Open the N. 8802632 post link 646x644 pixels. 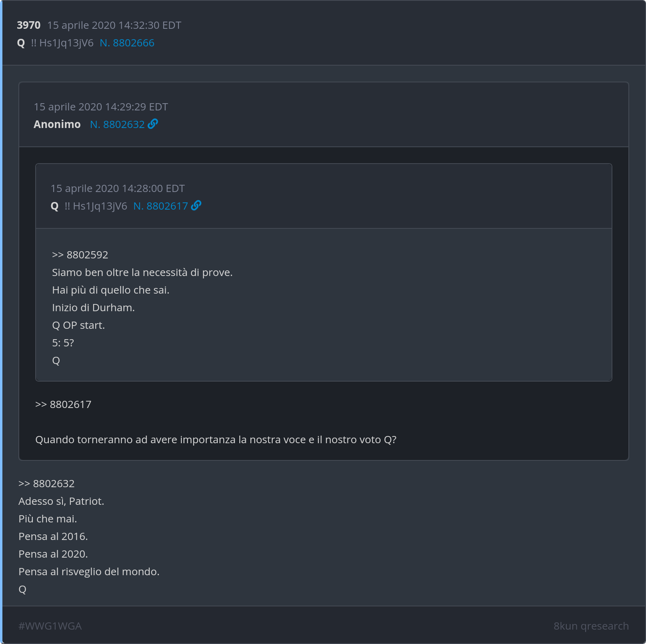coord(117,124)
